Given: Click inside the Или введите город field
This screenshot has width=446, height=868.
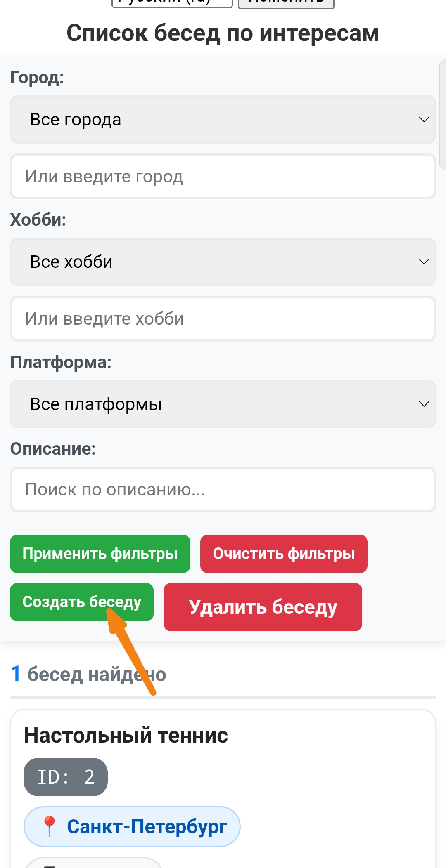Looking at the screenshot, I should click(223, 177).
